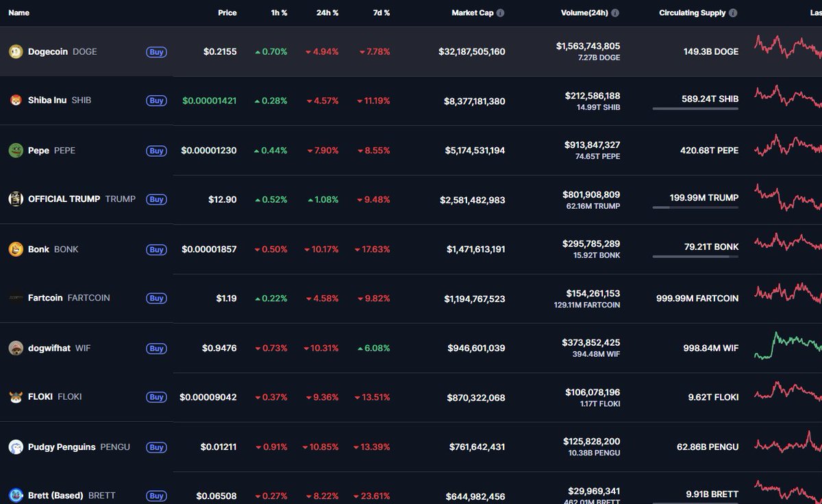Click the Shiba Inu coin logo
This screenshot has width=822, height=504.
tap(15, 101)
